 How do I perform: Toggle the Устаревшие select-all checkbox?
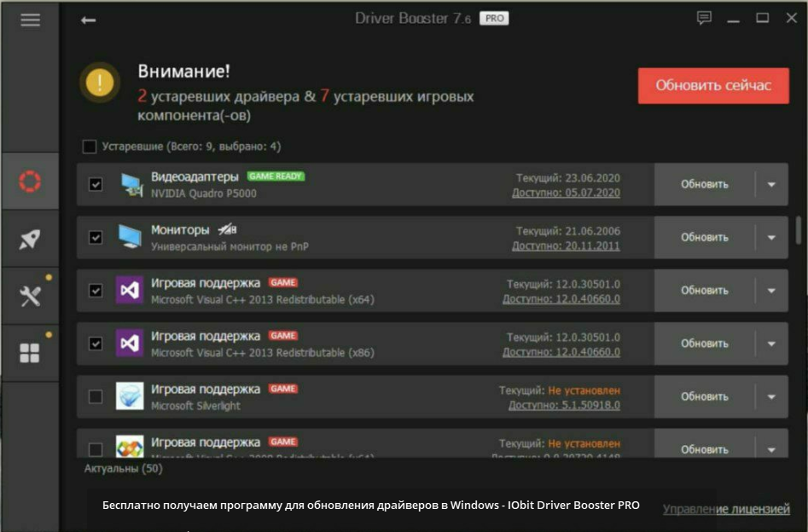(90, 147)
